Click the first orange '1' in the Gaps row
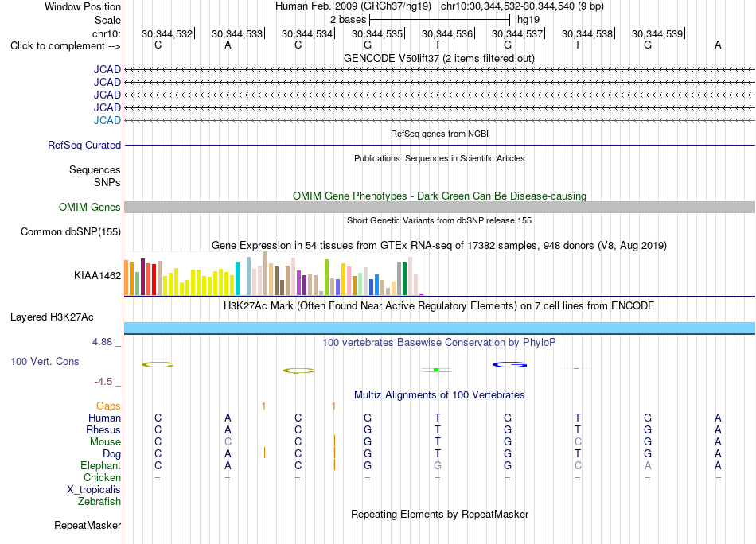 [x=263, y=406]
